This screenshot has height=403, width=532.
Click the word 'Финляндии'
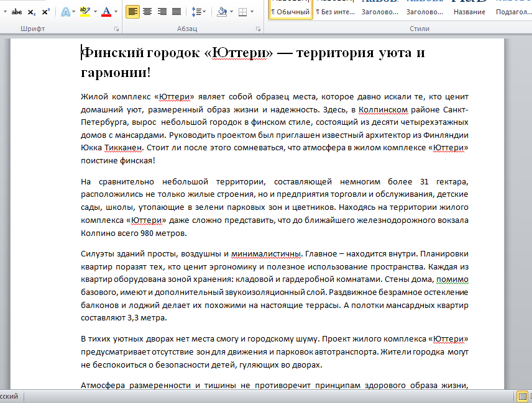[x=446, y=135]
